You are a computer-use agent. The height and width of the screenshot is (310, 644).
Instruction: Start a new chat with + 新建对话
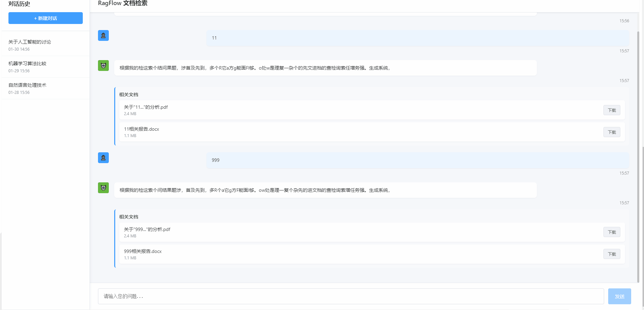pos(45,18)
